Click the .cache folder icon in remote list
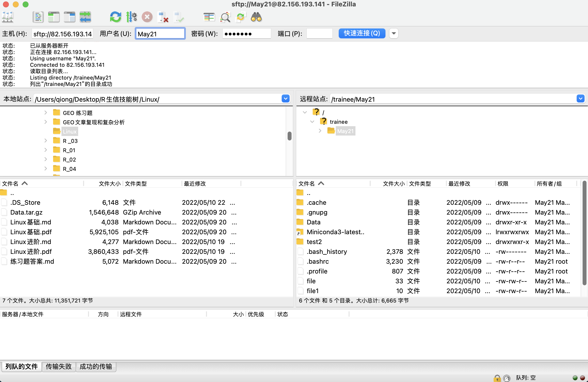588x382 pixels. tap(300, 202)
